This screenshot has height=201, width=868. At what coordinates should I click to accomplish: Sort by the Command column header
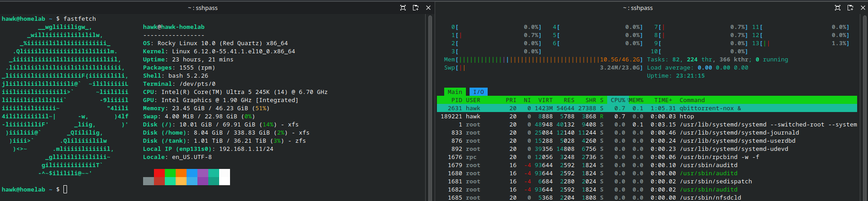692,100
